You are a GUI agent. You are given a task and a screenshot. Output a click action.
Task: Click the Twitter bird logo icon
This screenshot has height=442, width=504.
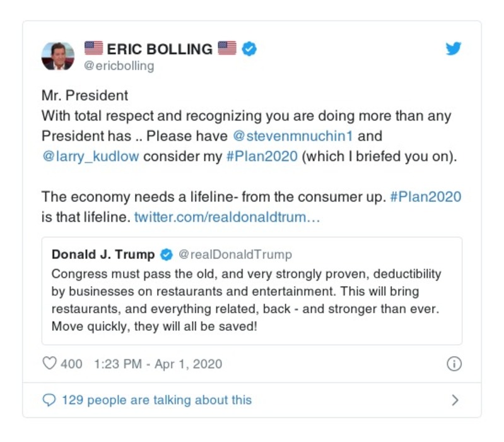click(x=454, y=49)
